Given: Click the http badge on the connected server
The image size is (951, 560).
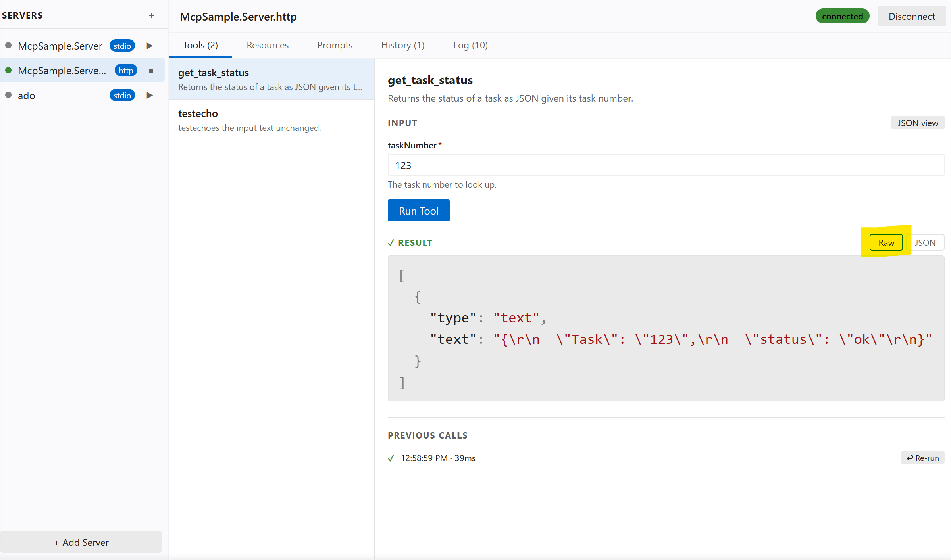Looking at the screenshot, I should click(x=126, y=70).
